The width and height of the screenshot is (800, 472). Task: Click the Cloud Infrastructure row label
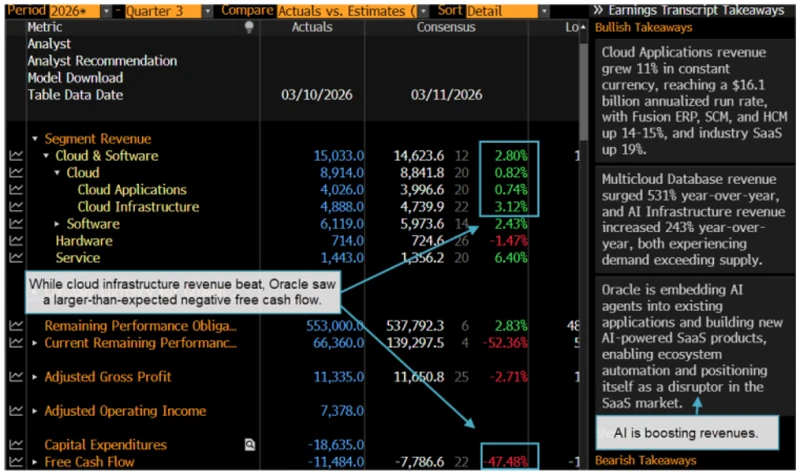[x=138, y=207]
